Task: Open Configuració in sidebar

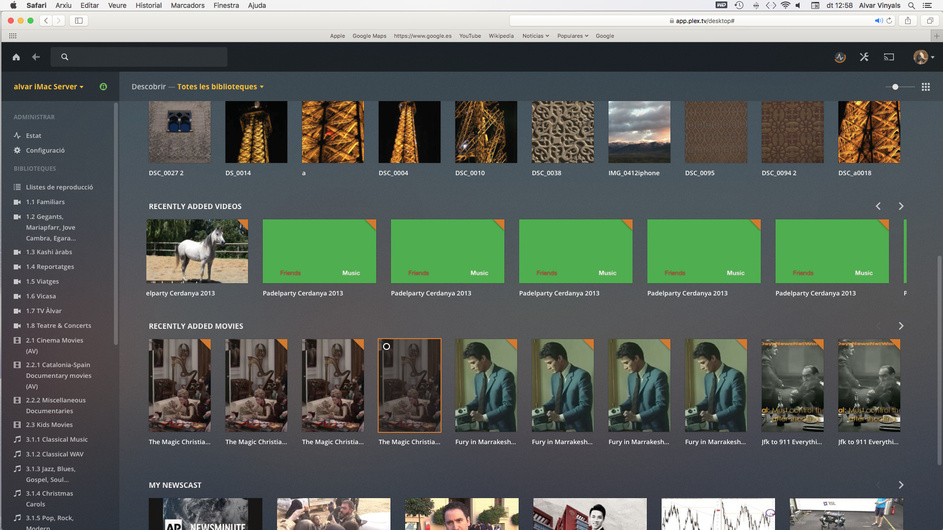Action: tap(45, 150)
